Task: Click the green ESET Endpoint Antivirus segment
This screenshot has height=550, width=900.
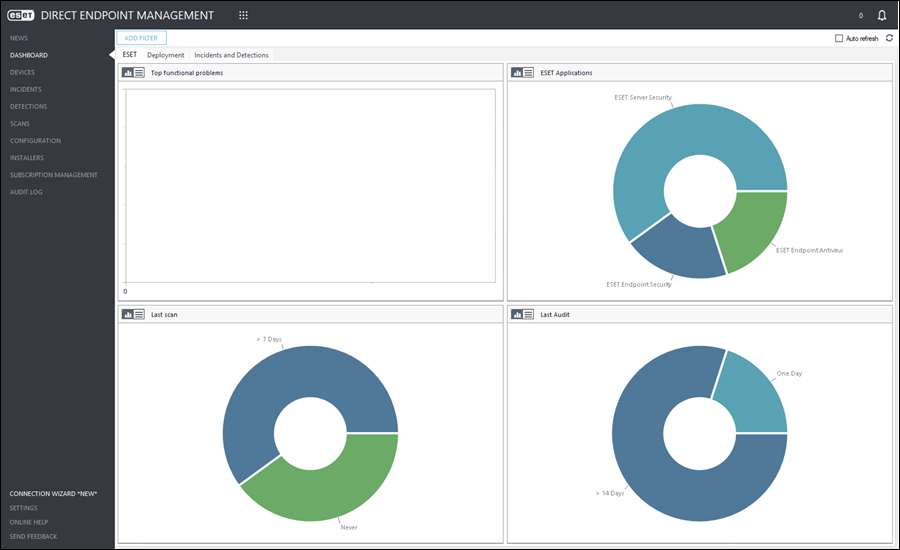Action: [755, 227]
